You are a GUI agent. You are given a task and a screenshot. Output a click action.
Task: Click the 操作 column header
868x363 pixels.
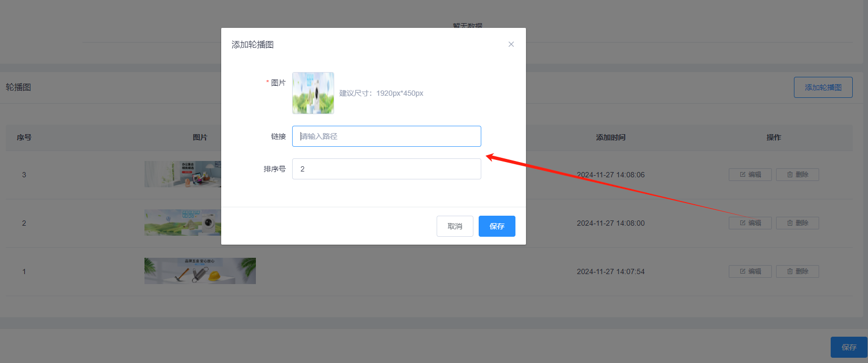tap(773, 137)
